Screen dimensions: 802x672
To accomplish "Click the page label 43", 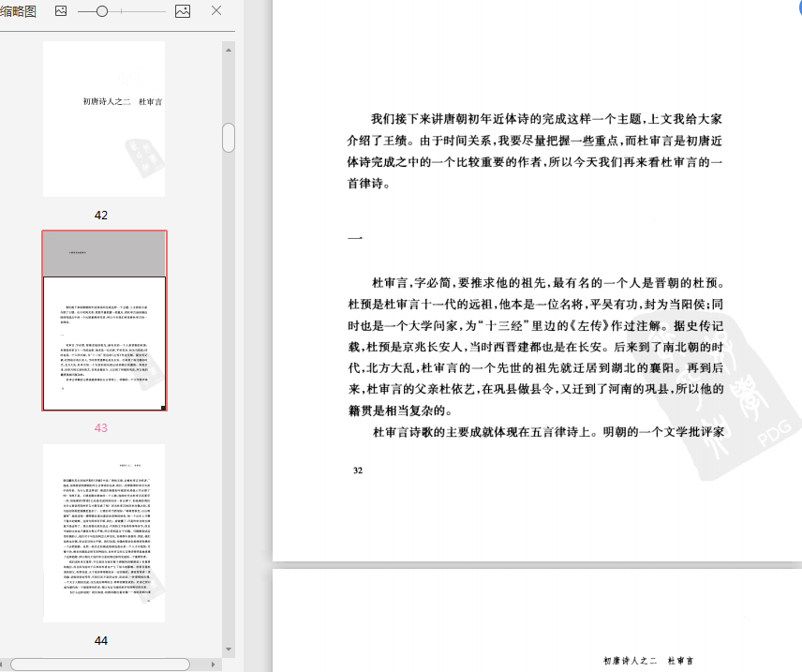I will (x=101, y=428).
